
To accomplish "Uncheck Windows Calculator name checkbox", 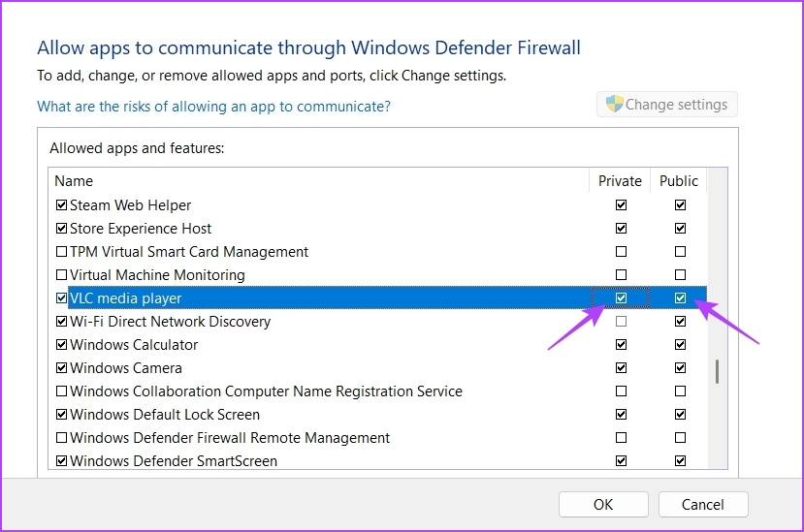I will 61,344.
